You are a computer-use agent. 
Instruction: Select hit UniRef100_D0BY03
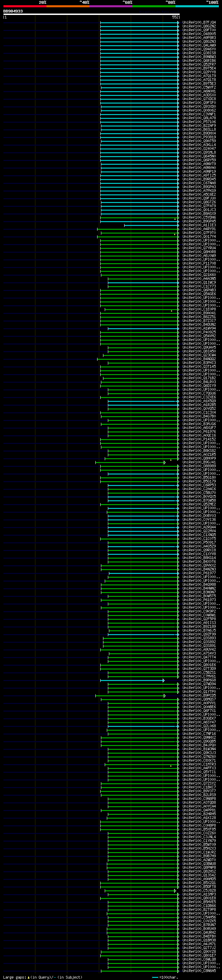click(199, 516)
